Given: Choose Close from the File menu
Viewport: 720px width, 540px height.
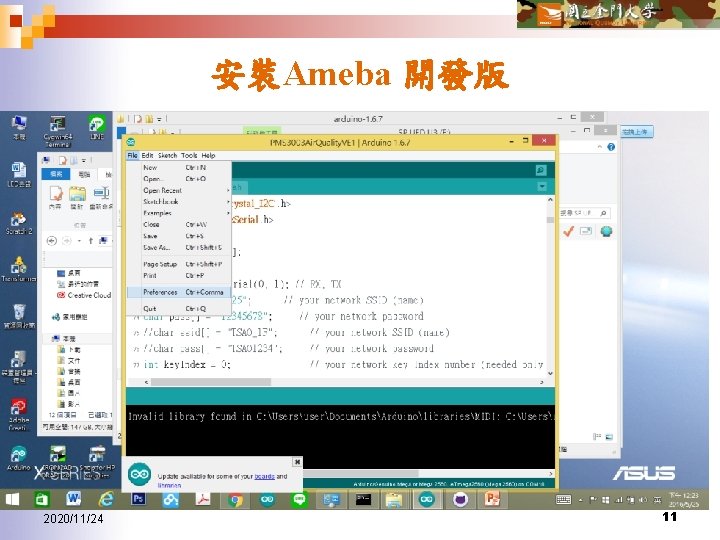Looking at the screenshot, I should click(x=179, y=225).
